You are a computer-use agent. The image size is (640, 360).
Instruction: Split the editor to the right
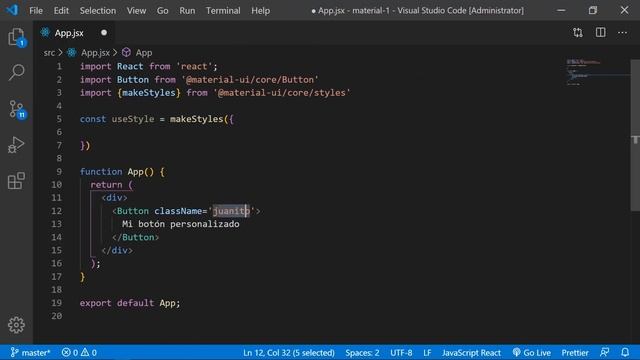600,33
